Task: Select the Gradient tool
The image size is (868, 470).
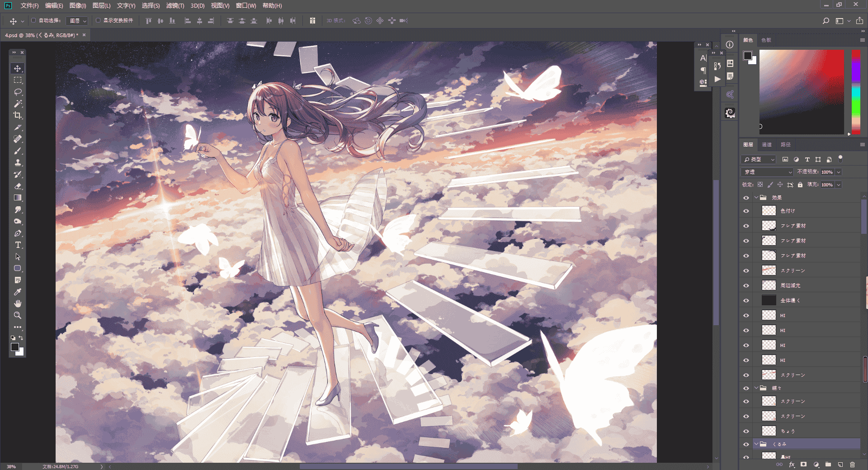Action: 18,198
